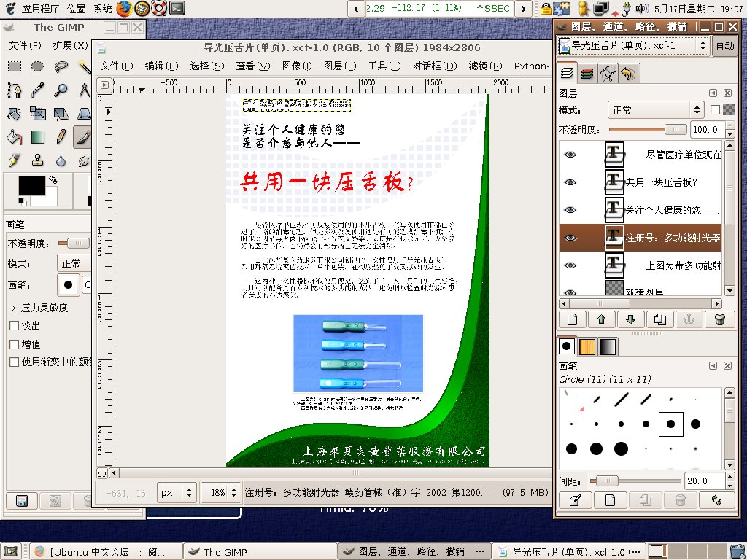Select the Bucket Fill tool

coord(15,137)
